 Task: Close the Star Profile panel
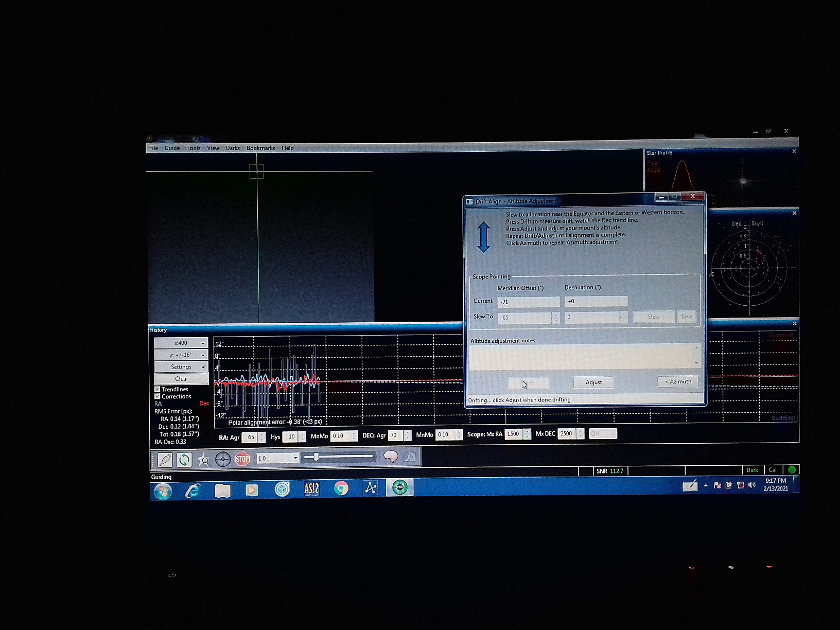click(x=794, y=151)
